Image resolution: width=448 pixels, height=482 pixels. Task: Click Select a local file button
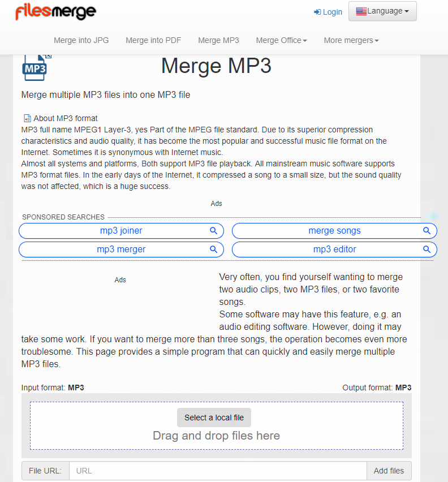click(214, 418)
